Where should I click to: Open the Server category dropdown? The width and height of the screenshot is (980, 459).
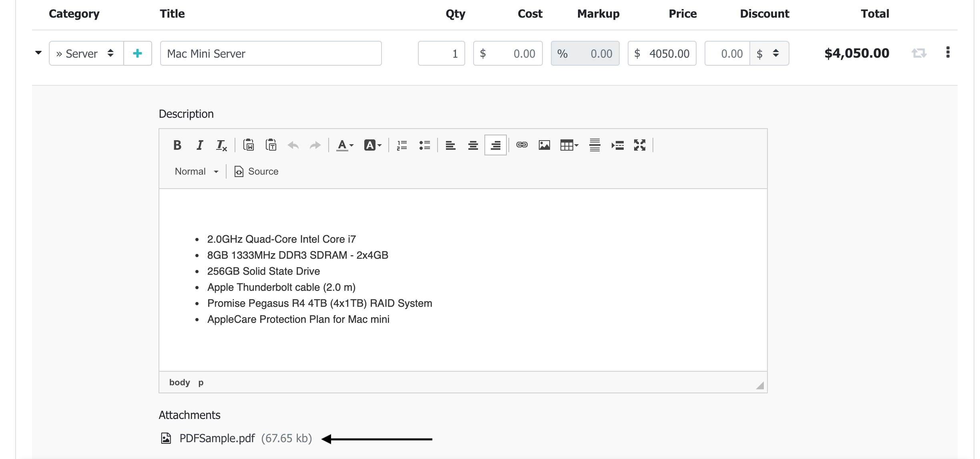86,53
